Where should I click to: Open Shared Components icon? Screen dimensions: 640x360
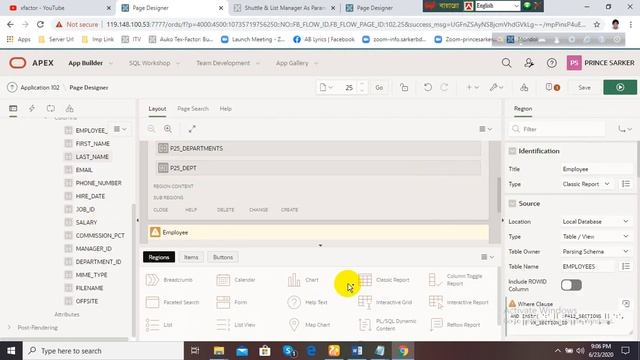tap(524, 87)
